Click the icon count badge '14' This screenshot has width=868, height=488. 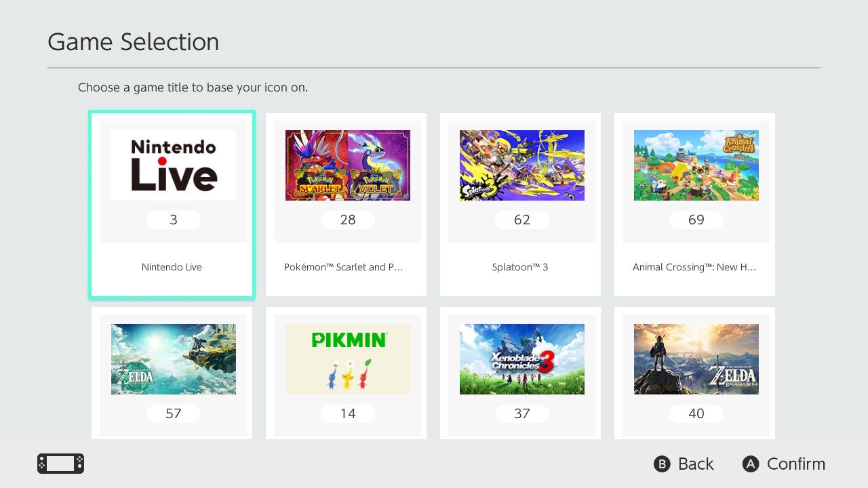[x=348, y=413]
